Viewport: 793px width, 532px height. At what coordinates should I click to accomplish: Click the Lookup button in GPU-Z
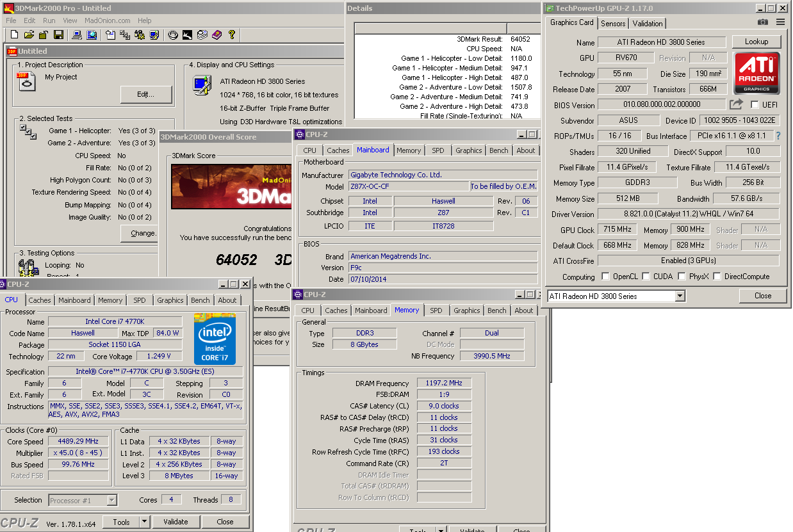tap(756, 42)
